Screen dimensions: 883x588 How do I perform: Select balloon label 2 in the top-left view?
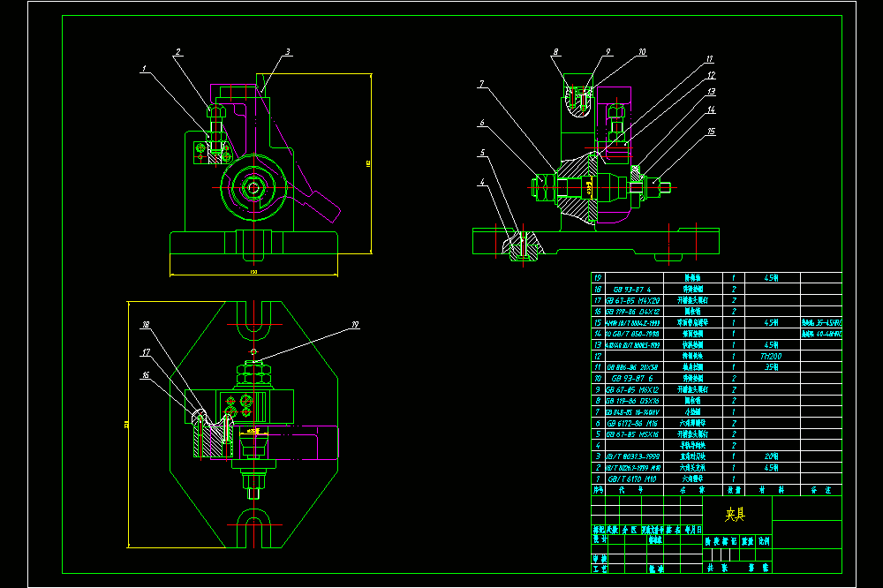[x=178, y=52]
